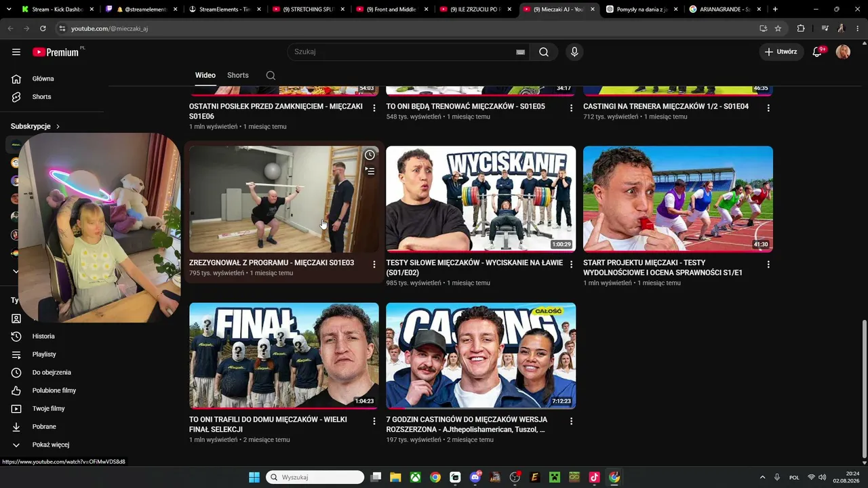
Task: Show hidden system tray icons
Action: point(762,477)
